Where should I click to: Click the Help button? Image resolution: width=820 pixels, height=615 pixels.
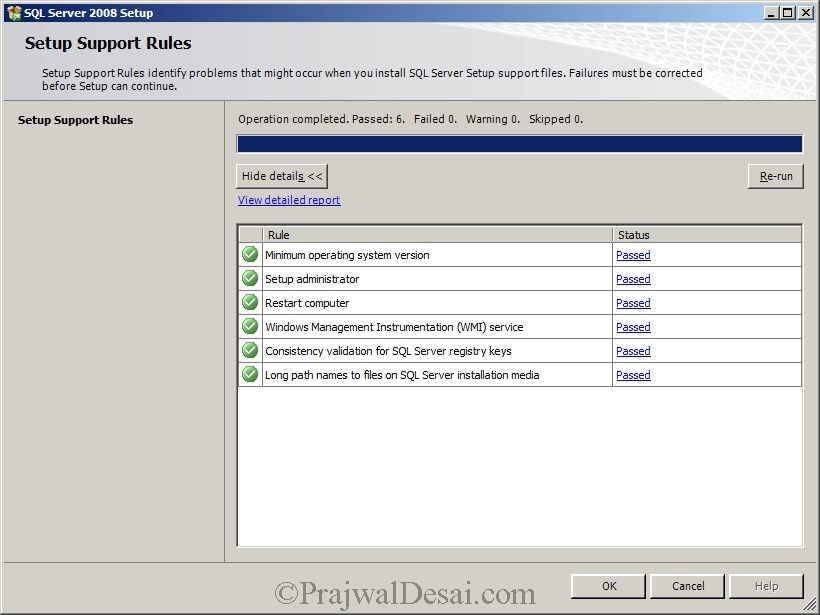point(766,586)
